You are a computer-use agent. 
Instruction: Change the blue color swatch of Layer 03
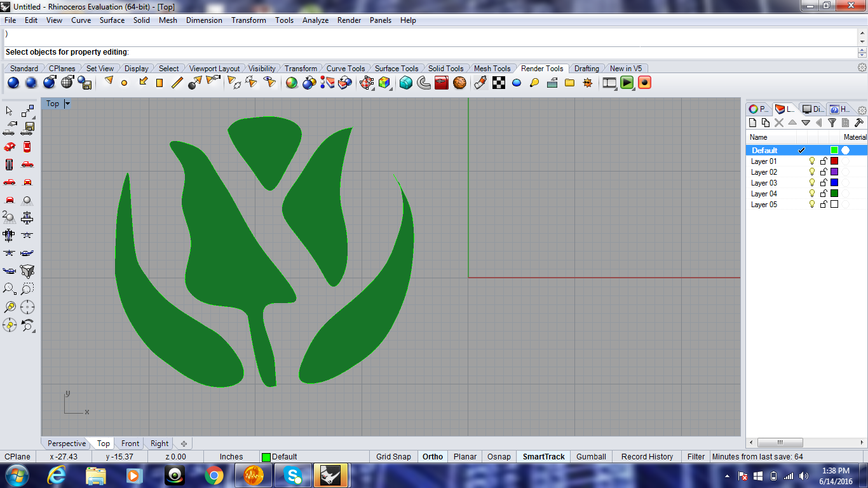[x=834, y=183]
